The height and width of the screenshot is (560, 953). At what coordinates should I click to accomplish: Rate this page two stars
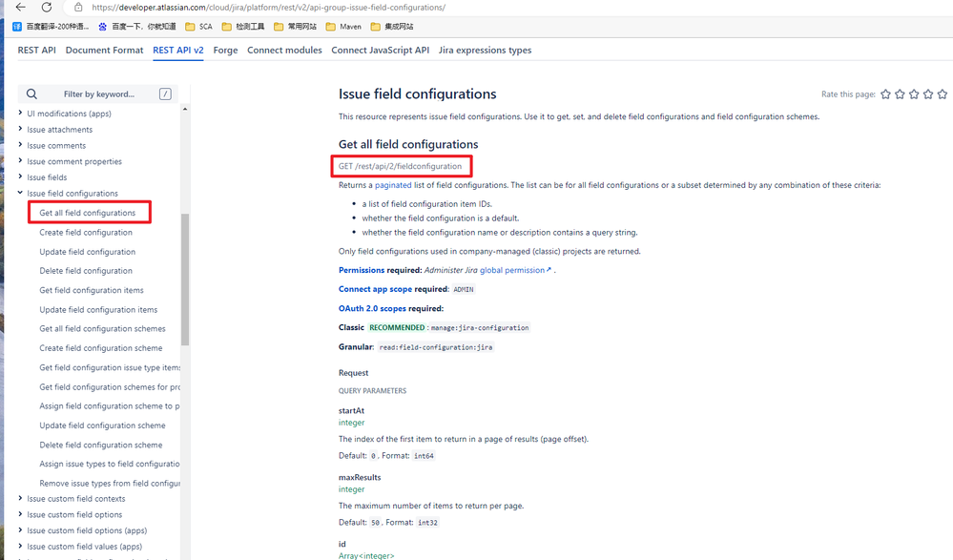click(x=900, y=94)
